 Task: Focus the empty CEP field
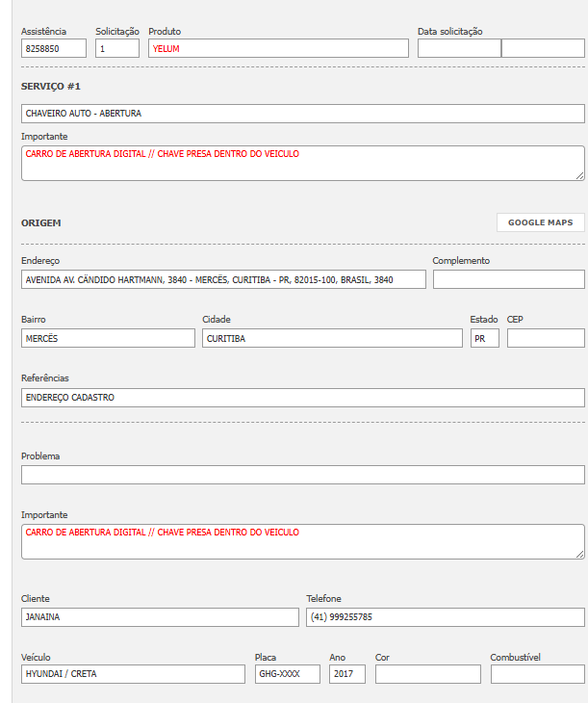(546, 338)
